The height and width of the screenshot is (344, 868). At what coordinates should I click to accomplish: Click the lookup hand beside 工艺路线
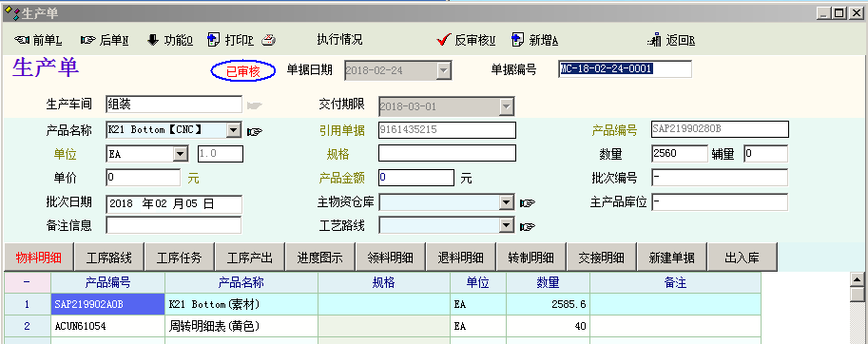pyautogui.click(x=528, y=226)
